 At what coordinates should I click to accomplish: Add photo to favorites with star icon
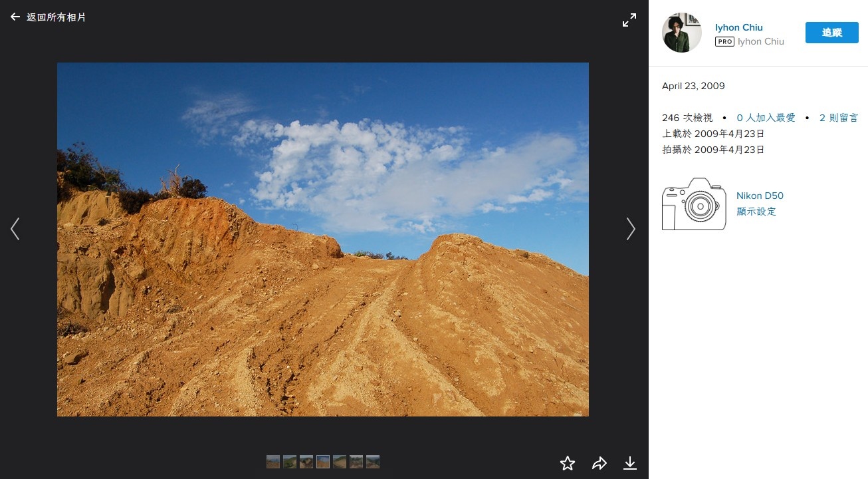click(x=567, y=463)
